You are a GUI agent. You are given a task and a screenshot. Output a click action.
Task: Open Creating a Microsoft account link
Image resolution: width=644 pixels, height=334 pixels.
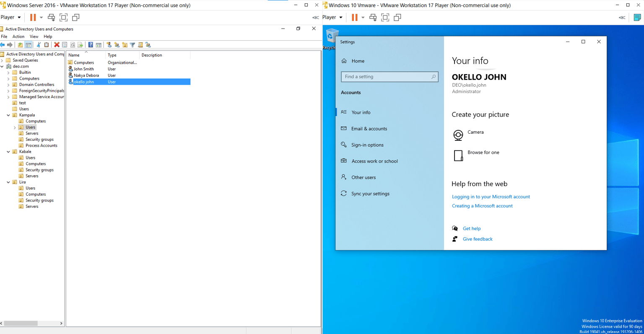(482, 206)
